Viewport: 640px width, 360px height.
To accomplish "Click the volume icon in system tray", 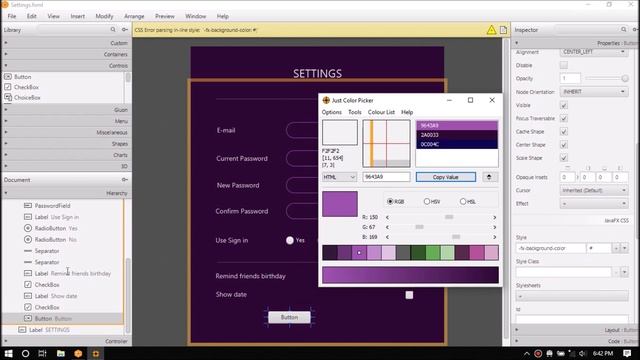I will [583, 353].
